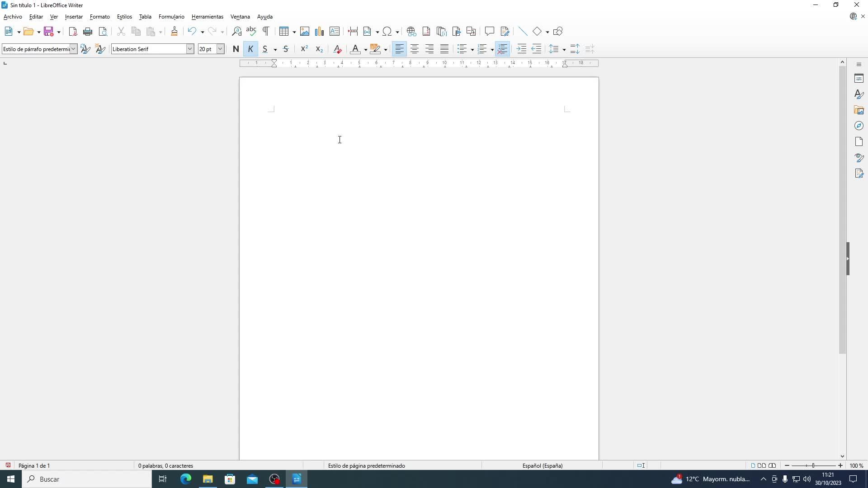868x488 pixels.
Task: Toggle bold formatting (N button)
Action: (236, 49)
